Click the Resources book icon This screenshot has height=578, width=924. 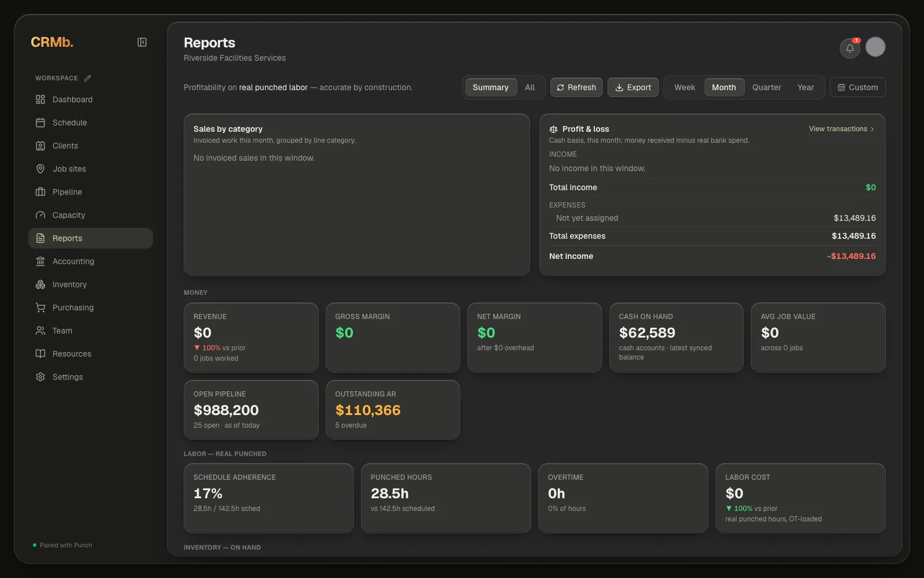(x=40, y=354)
